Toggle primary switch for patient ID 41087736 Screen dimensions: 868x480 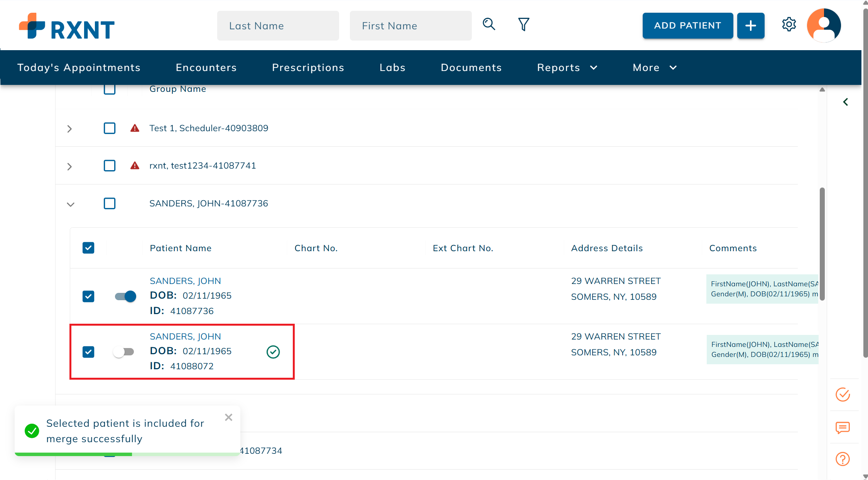pos(126,296)
